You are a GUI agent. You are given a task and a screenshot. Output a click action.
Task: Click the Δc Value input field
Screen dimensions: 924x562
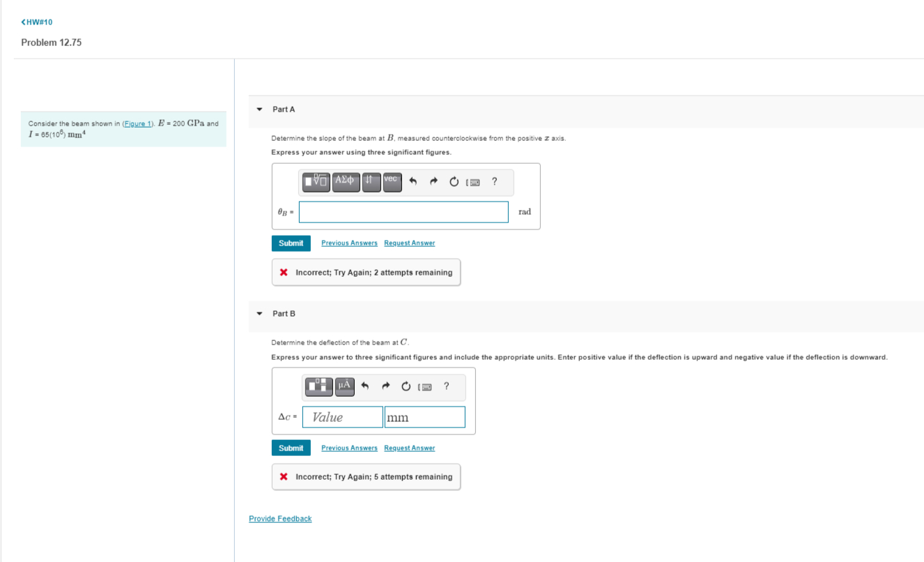[x=343, y=417]
